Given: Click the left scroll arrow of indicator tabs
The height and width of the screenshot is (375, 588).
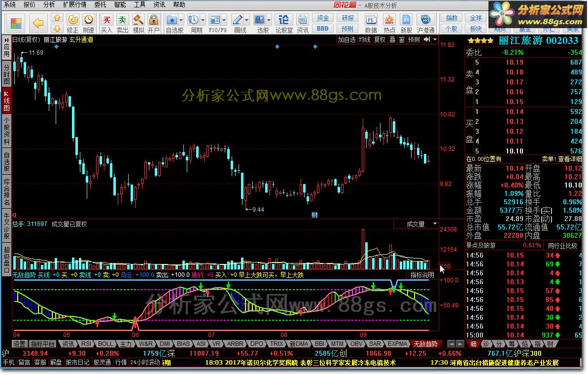Looking at the screenshot, I should 452,344.
